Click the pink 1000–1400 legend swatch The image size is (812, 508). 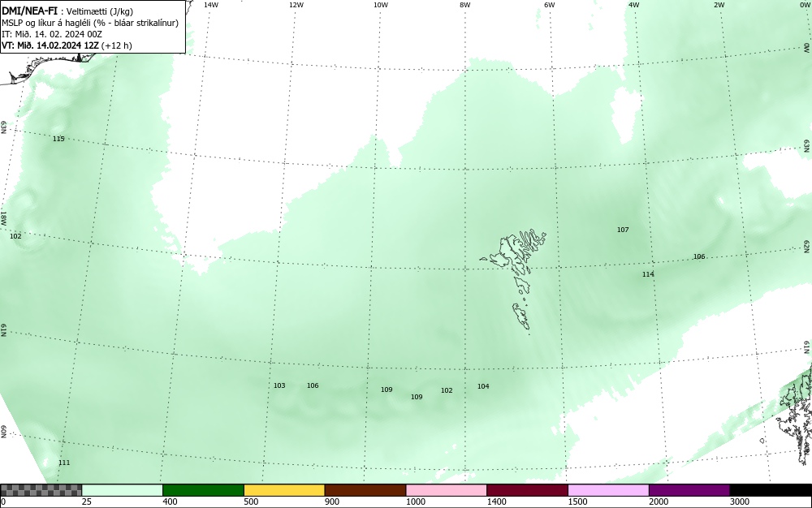[x=447, y=490]
